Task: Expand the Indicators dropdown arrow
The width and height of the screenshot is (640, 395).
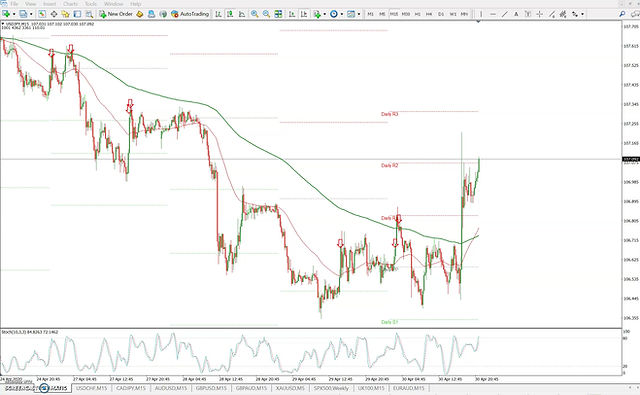Action: [324, 14]
